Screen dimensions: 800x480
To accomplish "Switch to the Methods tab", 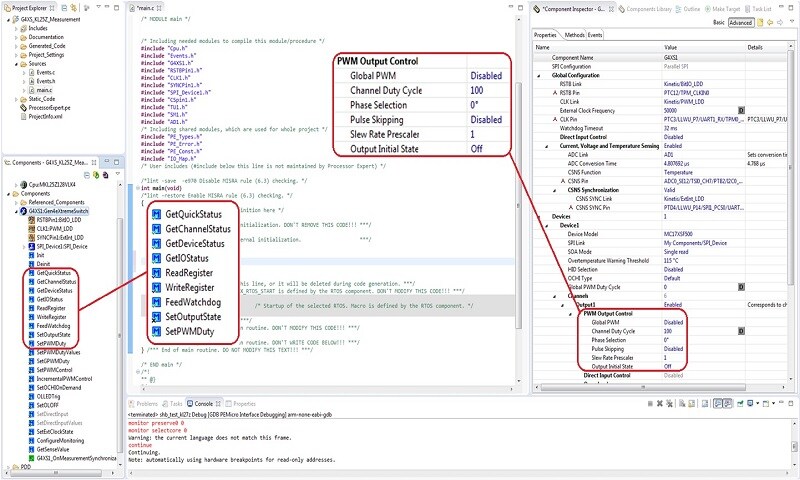I will coord(575,34).
